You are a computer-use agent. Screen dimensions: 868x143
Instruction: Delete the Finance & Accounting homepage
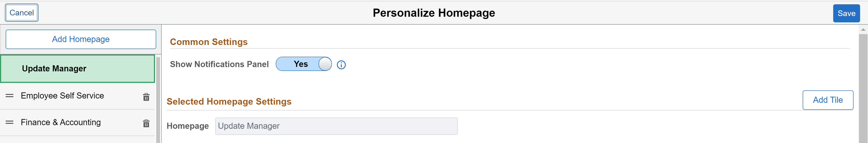point(146,124)
